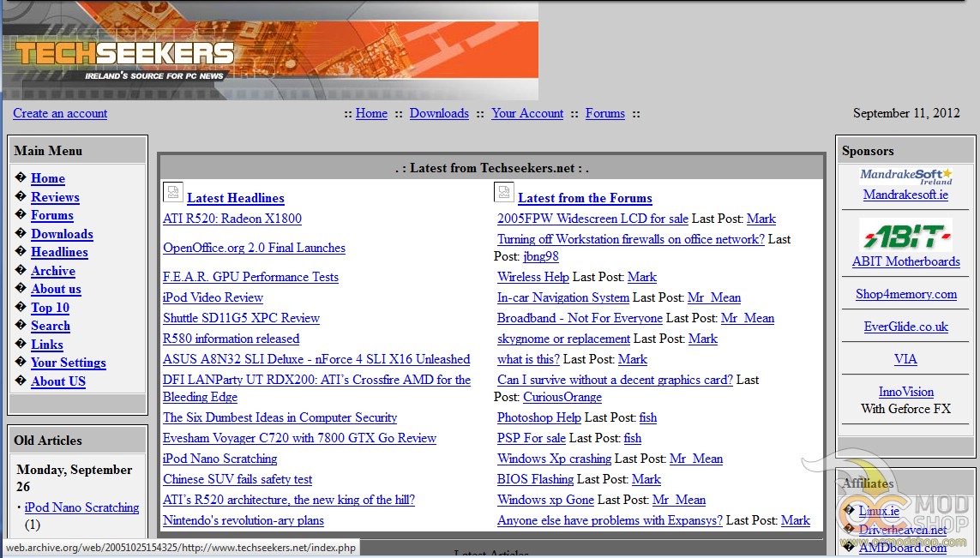Open ASUS A8N32 SLI Deluxe headline
The height and width of the screenshot is (558, 980).
[x=316, y=359]
